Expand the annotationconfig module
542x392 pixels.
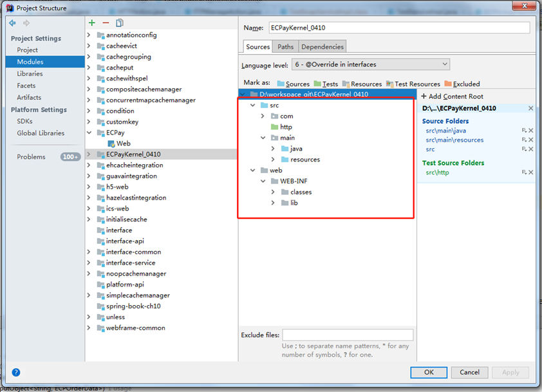coord(89,35)
